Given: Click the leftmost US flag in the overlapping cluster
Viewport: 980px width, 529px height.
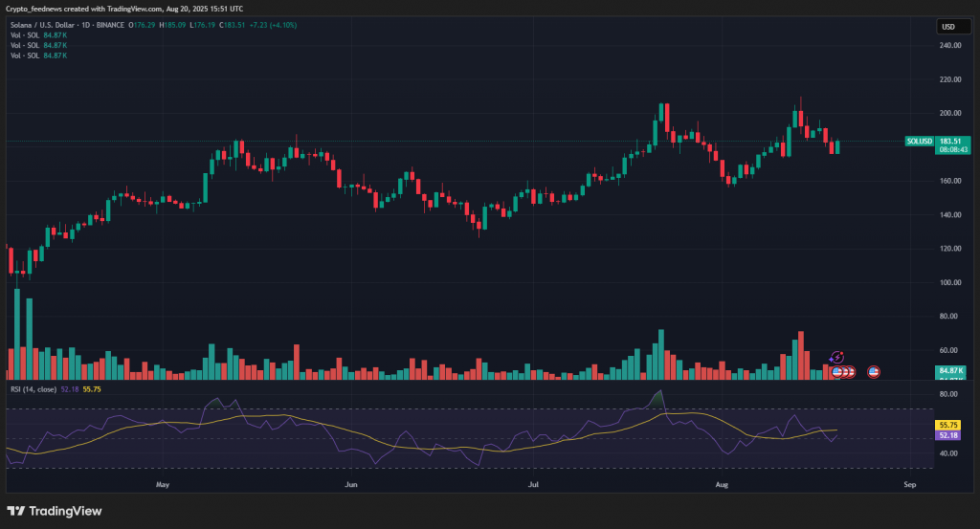Looking at the screenshot, I should click(837, 371).
